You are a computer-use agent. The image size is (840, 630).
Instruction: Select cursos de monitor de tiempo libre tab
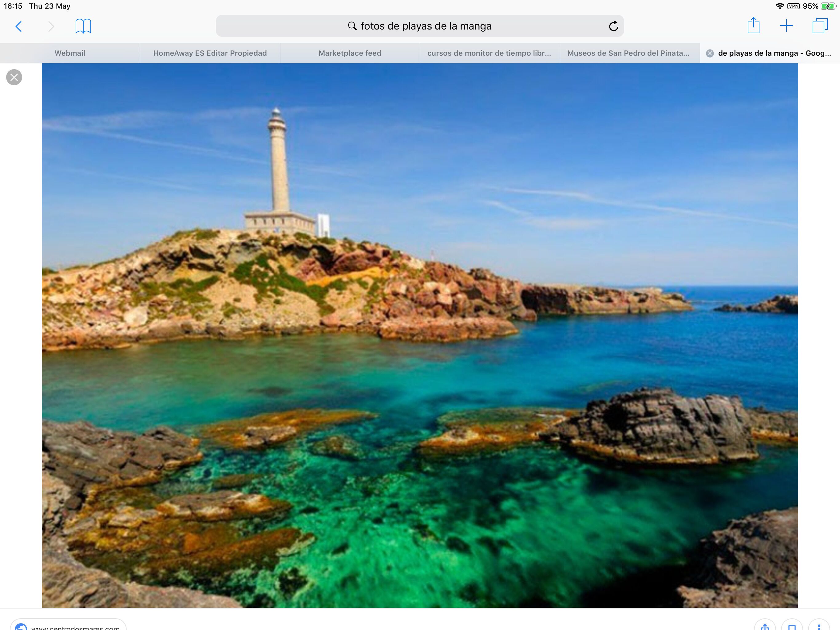[489, 53]
